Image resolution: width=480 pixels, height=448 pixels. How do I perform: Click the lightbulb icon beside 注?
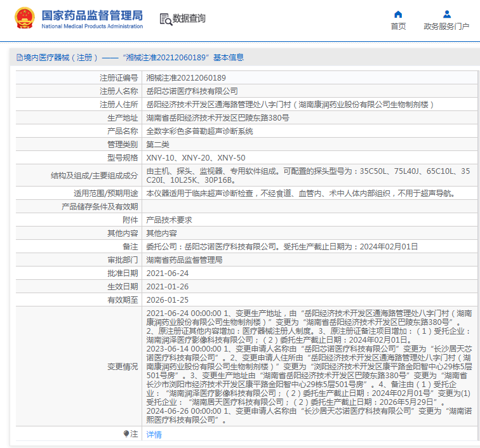[x=126, y=434]
